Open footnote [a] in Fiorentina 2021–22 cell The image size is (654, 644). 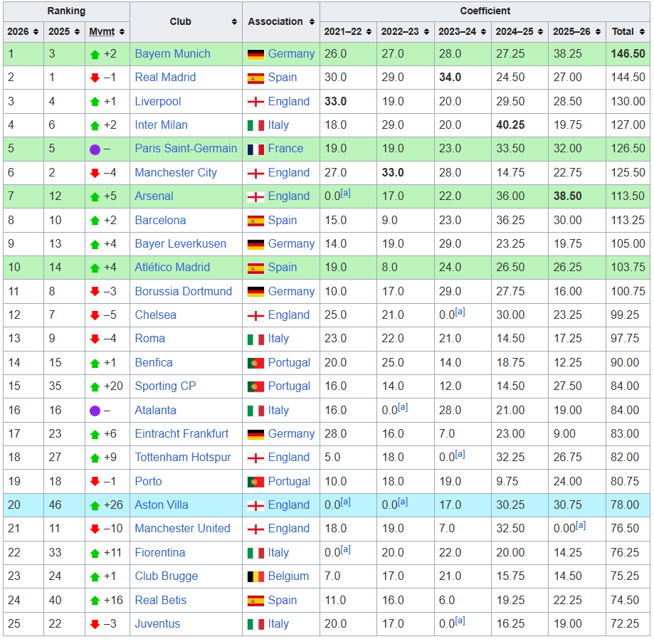click(345, 549)
